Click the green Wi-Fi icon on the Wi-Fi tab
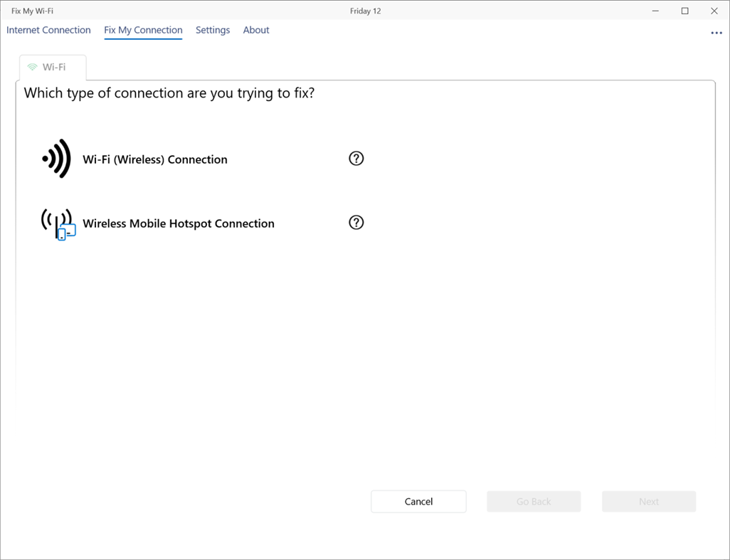Viewport: 730px width, 560px height. tap(32, 68)
